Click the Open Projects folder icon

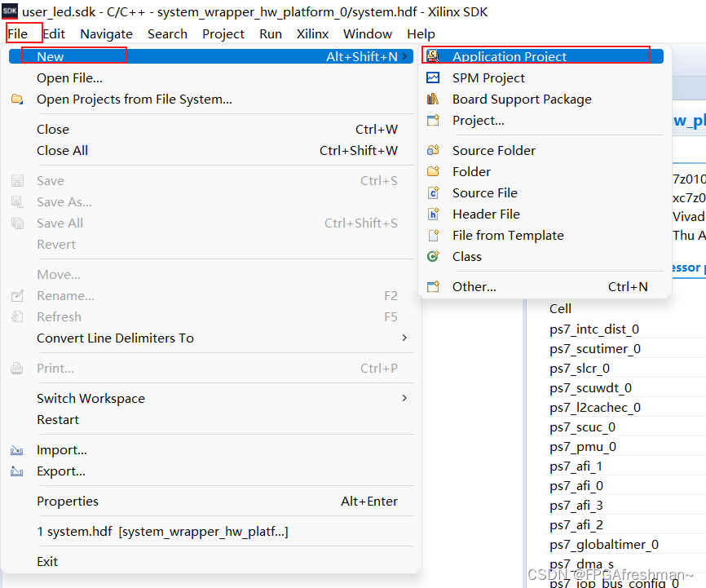click(x=17, y=99)
